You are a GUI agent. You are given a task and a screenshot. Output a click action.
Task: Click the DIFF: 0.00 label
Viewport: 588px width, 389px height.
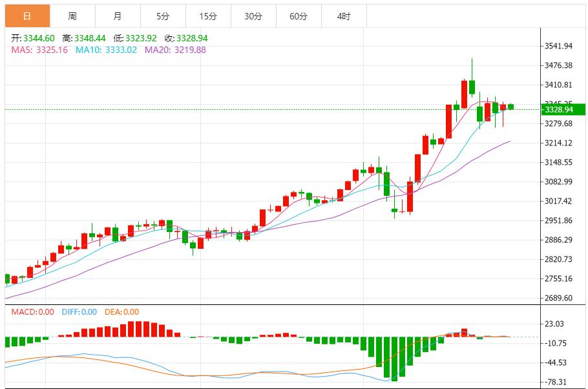pos(79,312)
